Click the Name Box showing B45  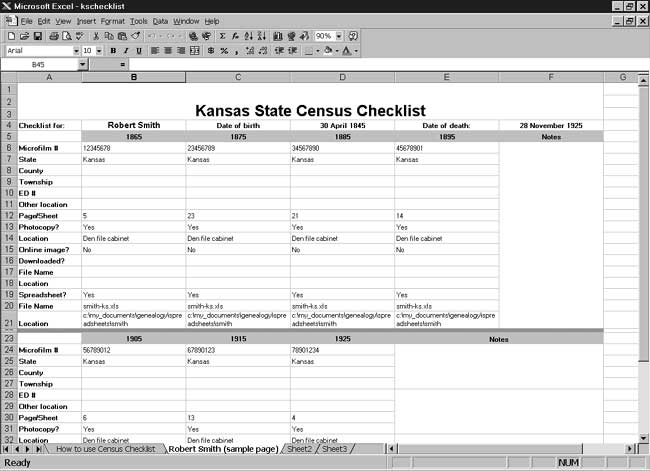pyautogui.click(x=38, y=64)
